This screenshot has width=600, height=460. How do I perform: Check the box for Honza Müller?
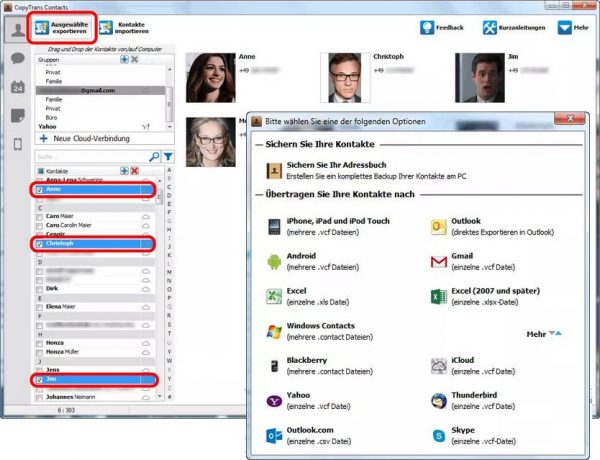[x=39, y=352]
